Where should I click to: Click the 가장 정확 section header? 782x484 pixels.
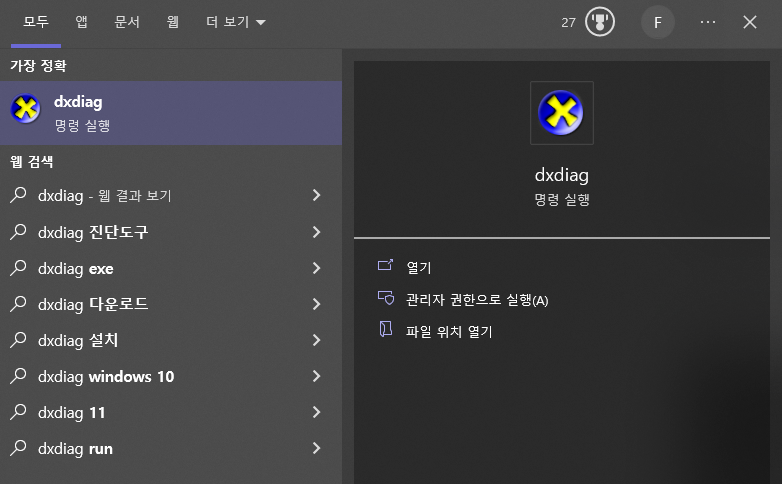[38, 66]
